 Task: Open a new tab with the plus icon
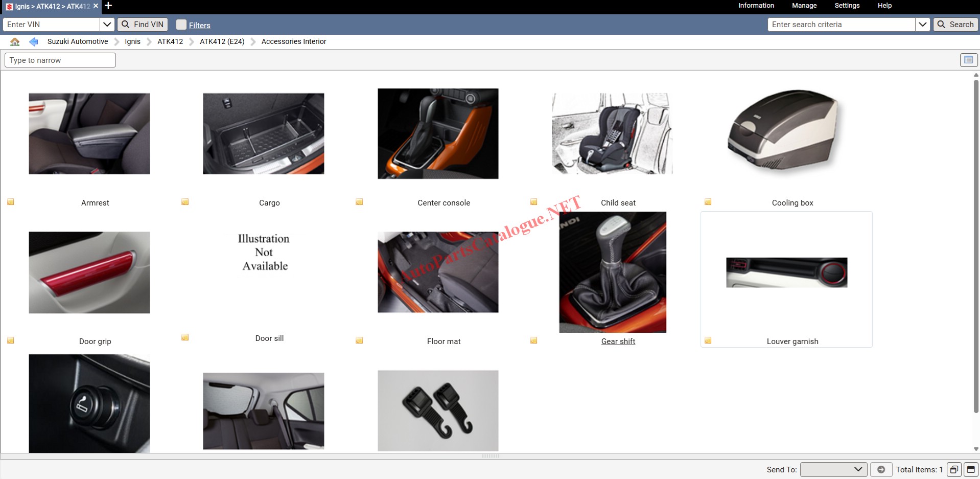pyautogui.click(x=108, y=6)
